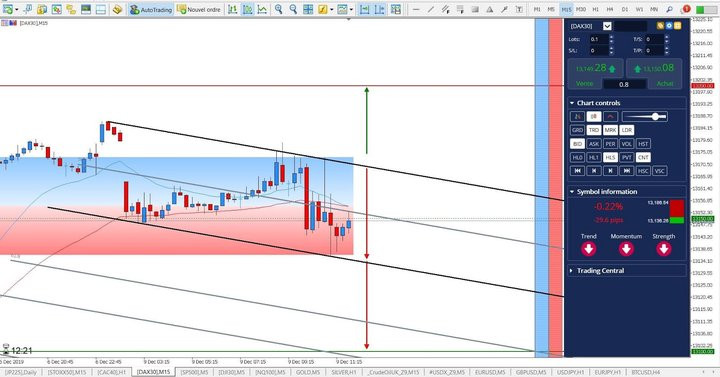The width and height of the screenshot is (720, 377).
Task: Select the equidistant channel tool
Action: point(445,9)
